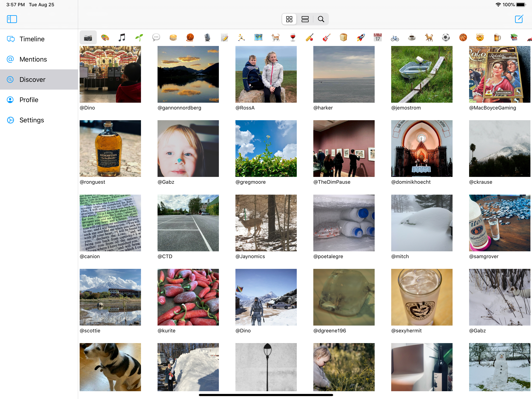Switch to grid view layout
Screen dimensions: 532x399
[289, 19]
